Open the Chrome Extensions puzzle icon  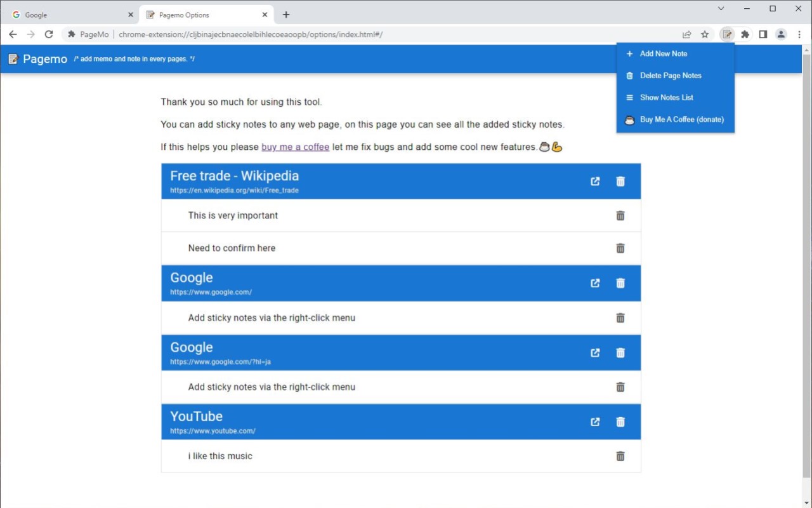(x=745, y=34)
